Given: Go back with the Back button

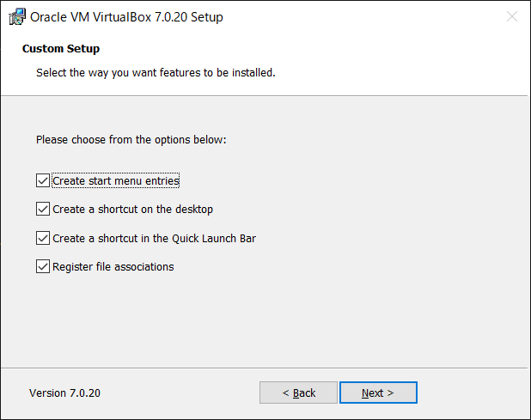Looking at the screenshot, I should [x=298, y=393].
